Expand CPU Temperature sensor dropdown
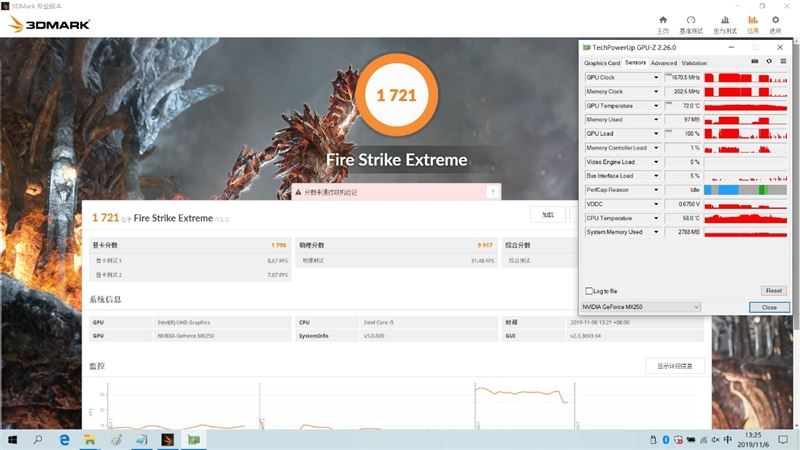Image resolution: width=800 pixels, height=450 pixels. point(656,218)
